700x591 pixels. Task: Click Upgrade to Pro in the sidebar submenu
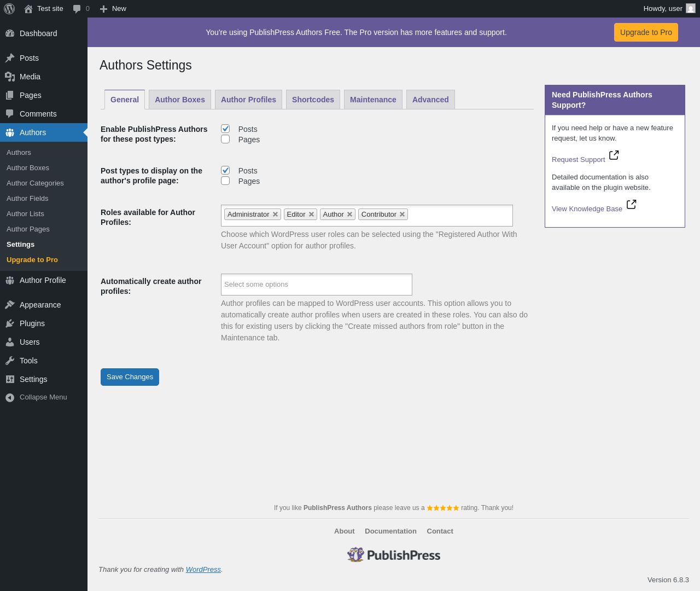[44, 260]
